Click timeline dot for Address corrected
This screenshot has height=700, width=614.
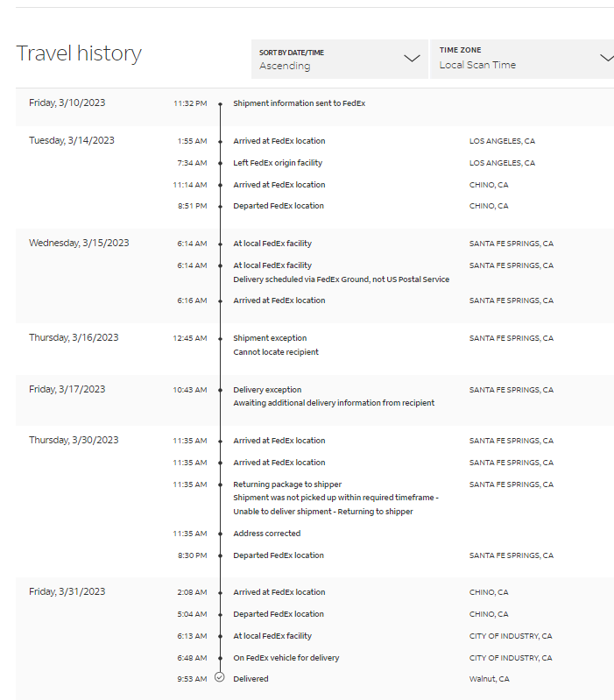[220, 534]
